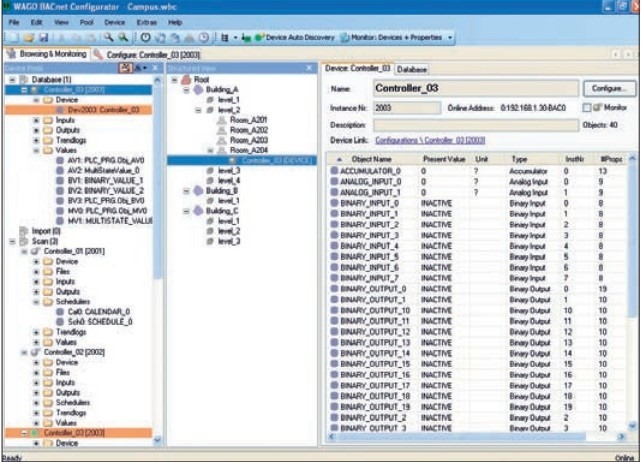Select Room_A201 in structured view

point(249,120)
